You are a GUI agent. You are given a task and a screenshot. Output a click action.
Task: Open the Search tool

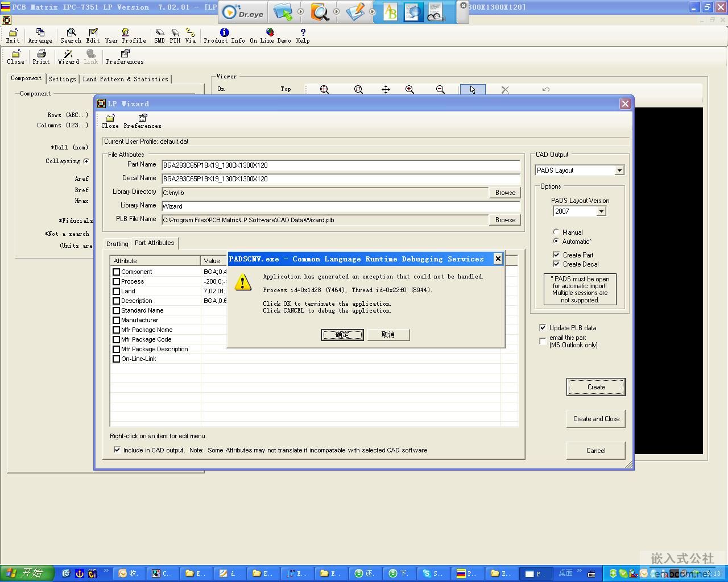[x=71, y=36]
